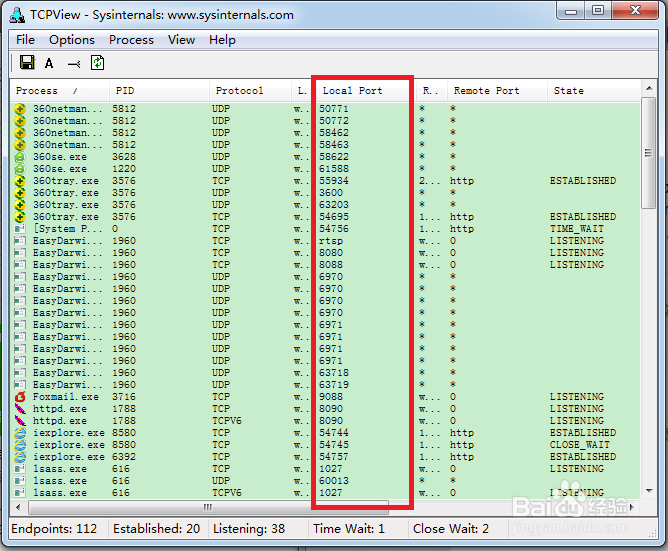Screen dimensions: 668x551
Task: Click the vertical scrollbar thumb
Action: [649, 153]
